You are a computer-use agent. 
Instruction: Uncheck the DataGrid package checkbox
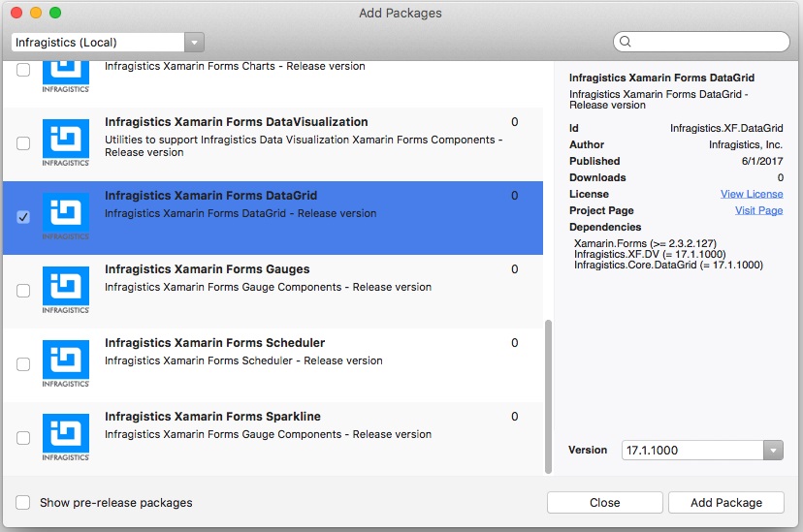(23, 217)
